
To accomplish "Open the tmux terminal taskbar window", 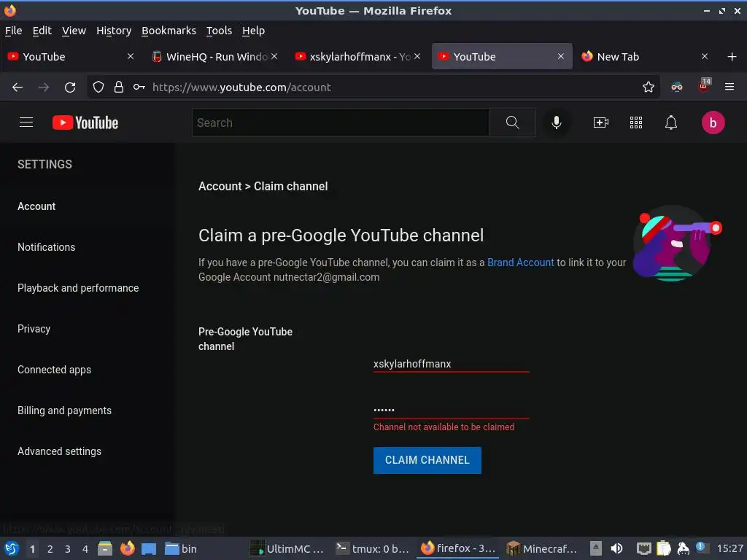I will (x=372, y=548).
